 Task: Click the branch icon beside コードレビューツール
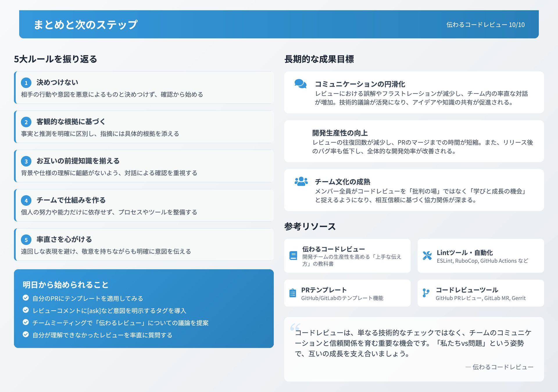pyautogui.click(x=426, y=293)
